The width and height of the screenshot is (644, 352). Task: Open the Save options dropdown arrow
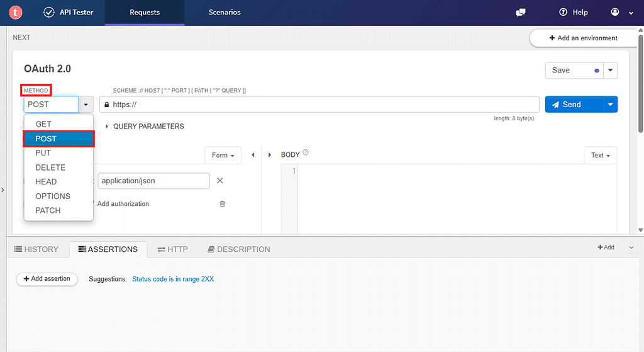[610, 71]
